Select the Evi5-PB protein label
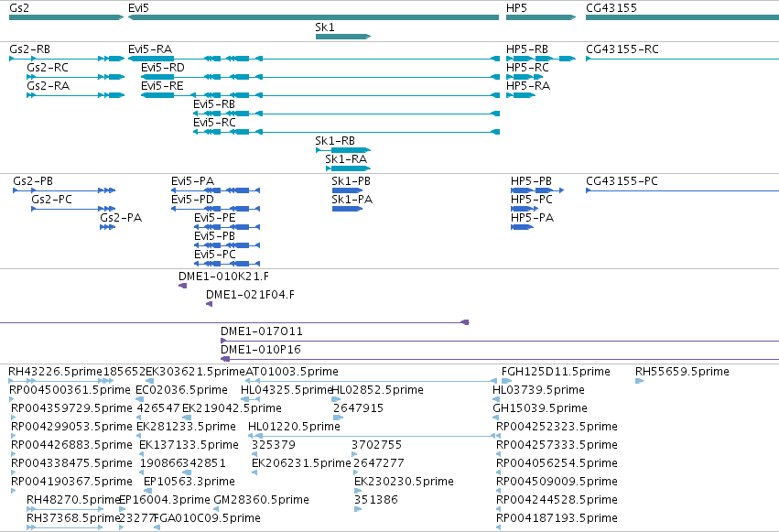 point(214,237)
